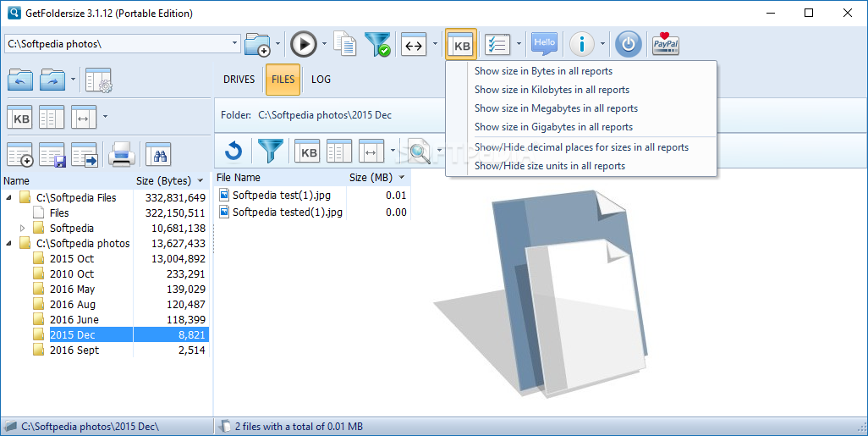The height and width of the screenshot is (436, 868).
Task: Collapse the C:\Softpedia photos tree node
Action: pos(8,243)
